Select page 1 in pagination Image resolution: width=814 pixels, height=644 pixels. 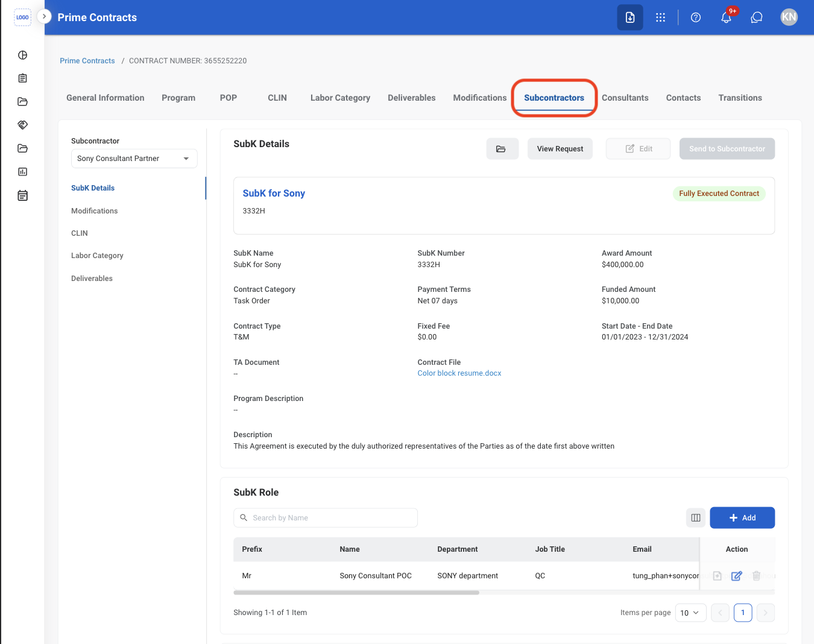pos(743,613)
